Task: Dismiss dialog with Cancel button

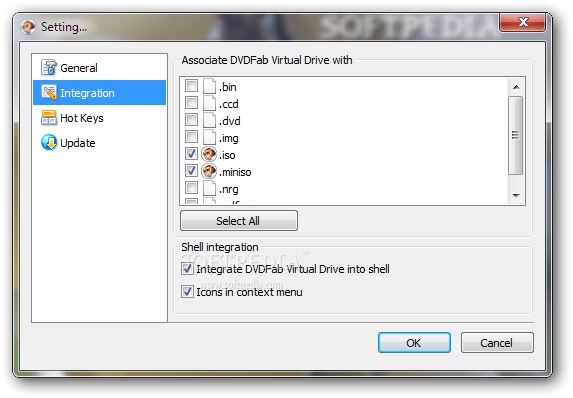Action: coord(497,342)
